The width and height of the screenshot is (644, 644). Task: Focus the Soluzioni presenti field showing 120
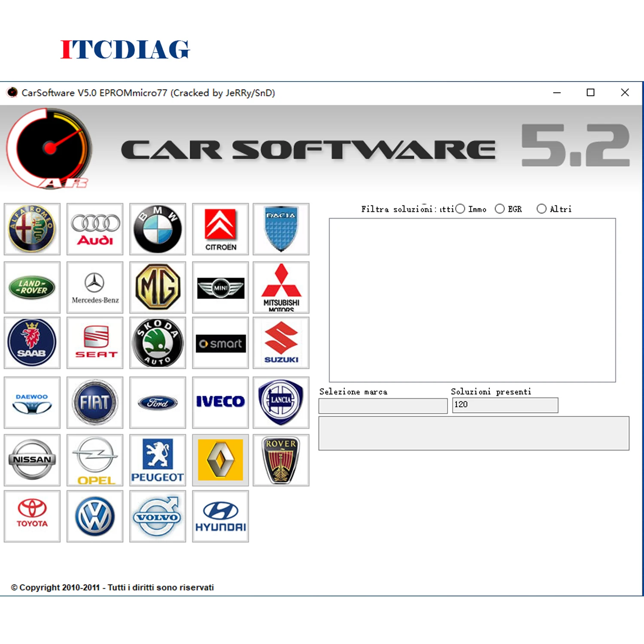(505, 405)
